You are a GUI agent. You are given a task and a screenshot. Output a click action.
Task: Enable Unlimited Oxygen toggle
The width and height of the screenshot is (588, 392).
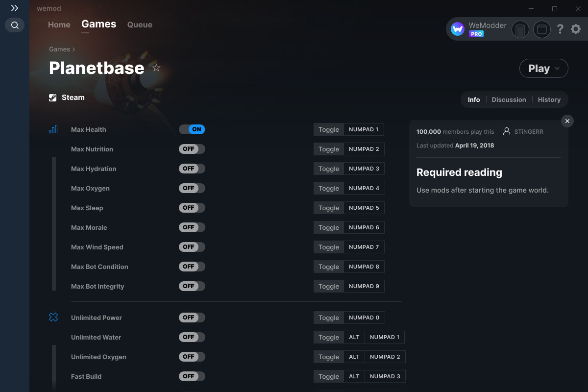(192, 357)
